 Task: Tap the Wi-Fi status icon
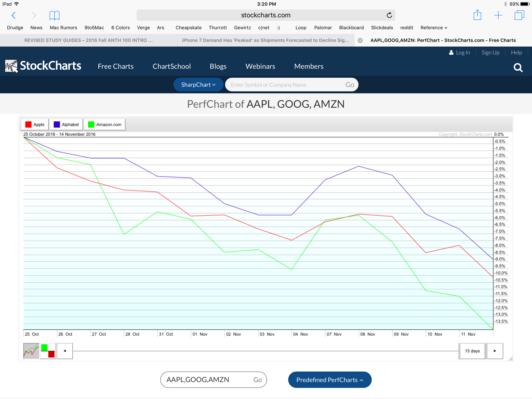[x=16, y=4]
